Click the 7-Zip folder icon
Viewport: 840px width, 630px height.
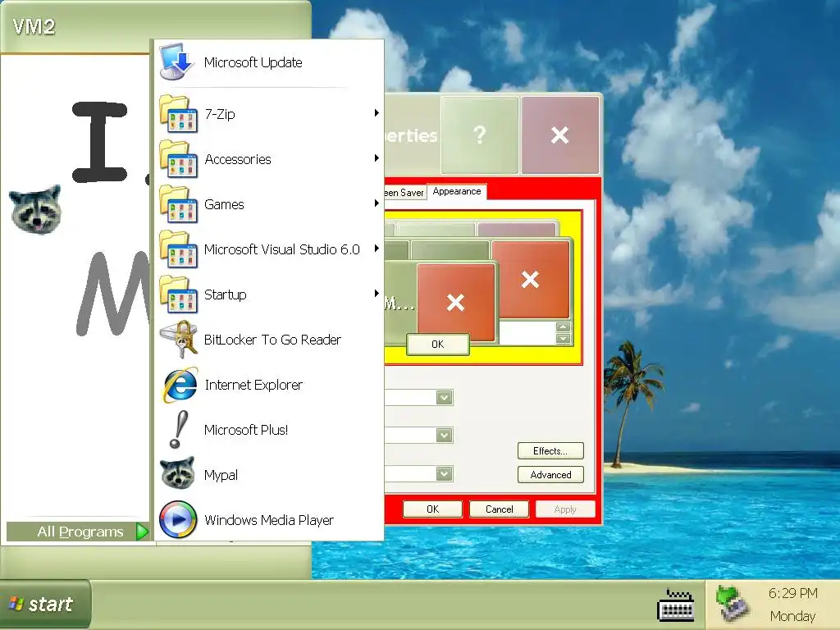click(179, 113)
